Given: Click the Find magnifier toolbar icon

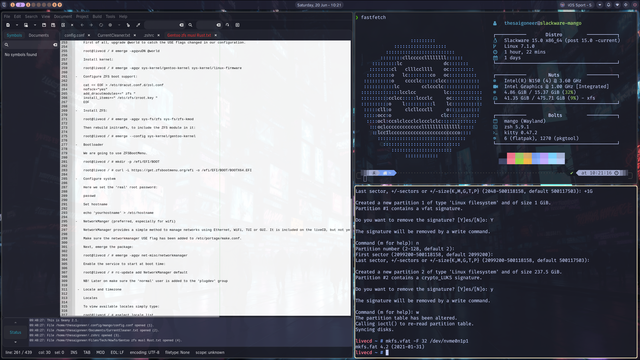Looking at the screenshot, I should click(190, 25).
